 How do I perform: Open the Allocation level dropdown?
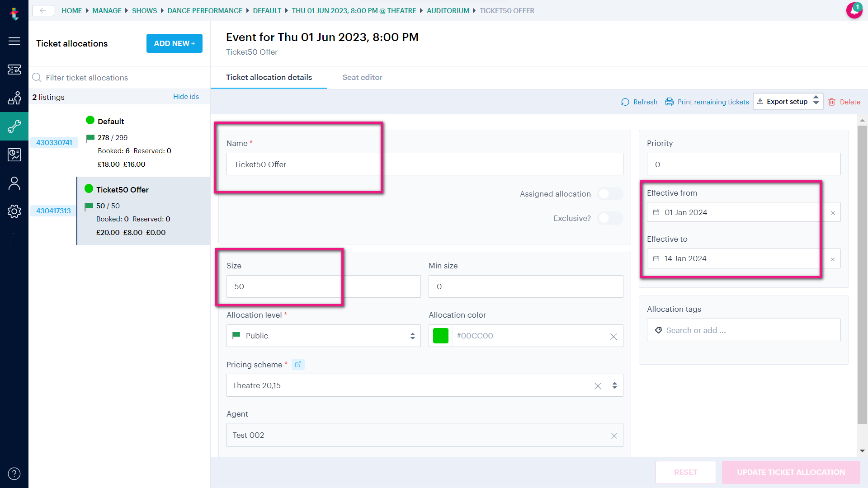323,336
